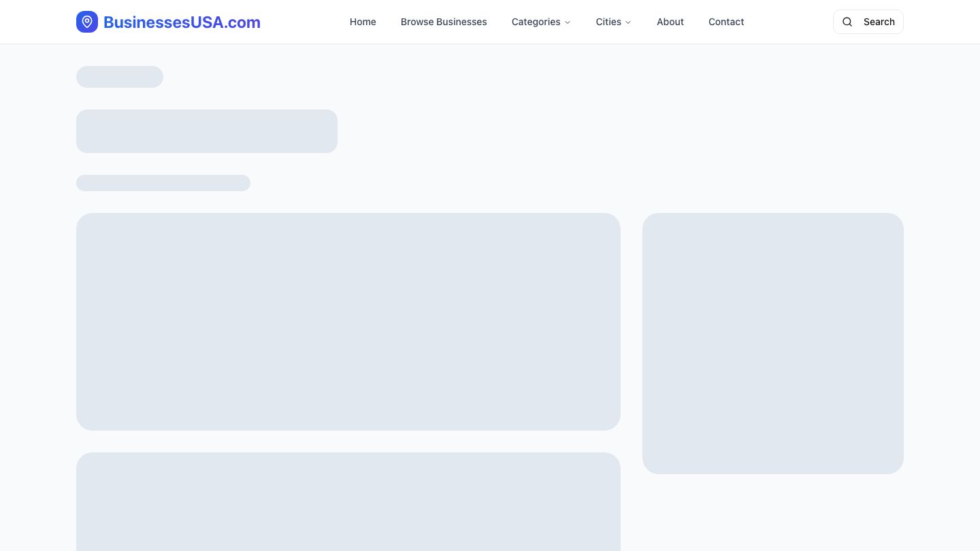
Task: Click the right sidebar skeleton card
Action: pyautogui.click(x=773, y=344)
